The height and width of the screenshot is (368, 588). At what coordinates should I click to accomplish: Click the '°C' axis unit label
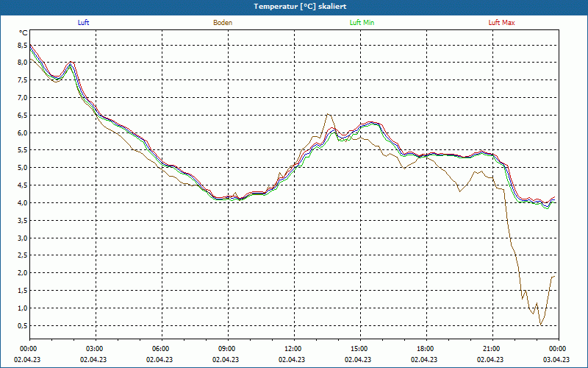click(x=24, y=33)
